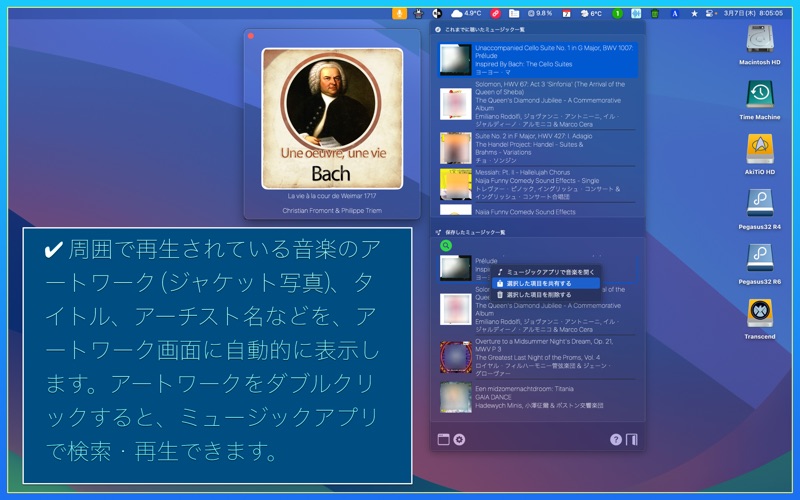Click the green trash can menu bar icon
Viewport: 800px width, 500px height.
[x=655, y=14]
